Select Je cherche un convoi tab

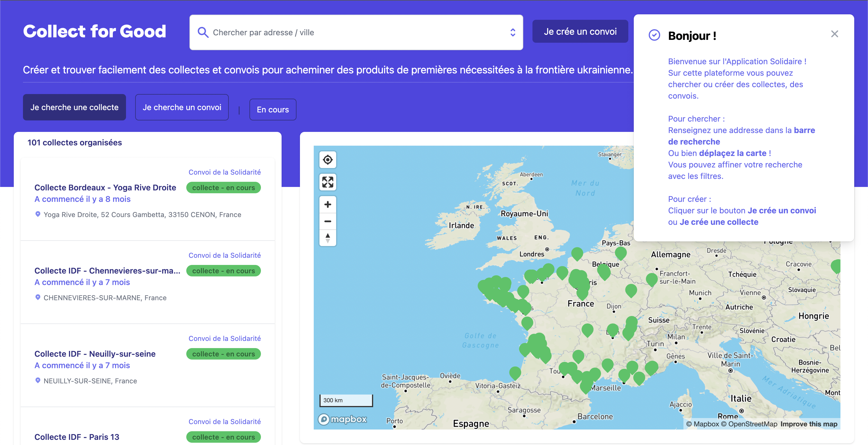182,107
